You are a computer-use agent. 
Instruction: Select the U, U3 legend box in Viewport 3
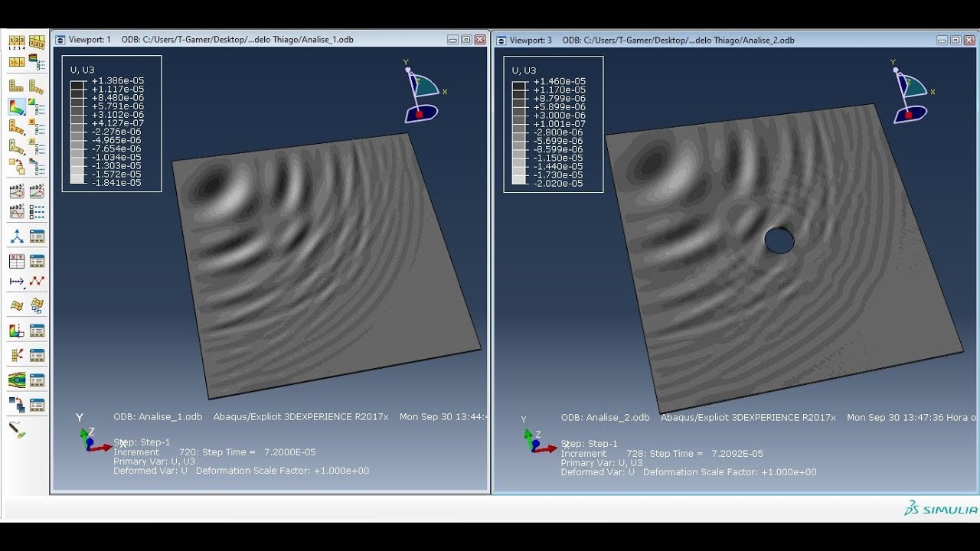553,124
